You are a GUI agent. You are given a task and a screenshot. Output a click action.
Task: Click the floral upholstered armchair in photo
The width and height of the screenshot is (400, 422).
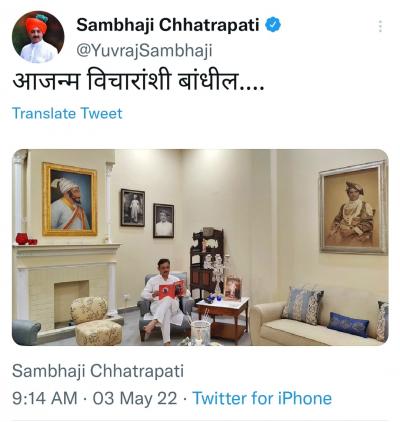(x=95, y=320)
